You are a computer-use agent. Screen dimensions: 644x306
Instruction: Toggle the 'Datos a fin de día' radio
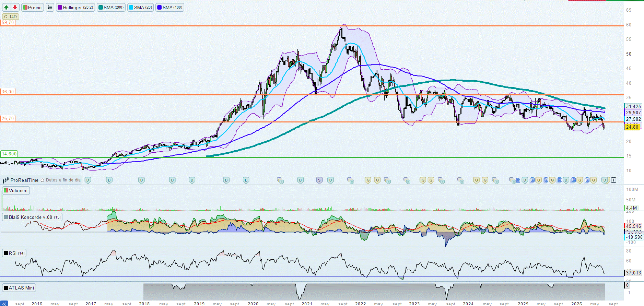[43, 180]
